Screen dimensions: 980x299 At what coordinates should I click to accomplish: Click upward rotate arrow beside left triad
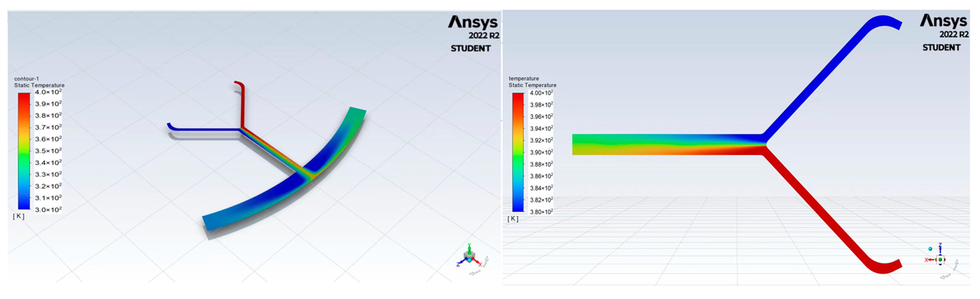tap(486, 262)
